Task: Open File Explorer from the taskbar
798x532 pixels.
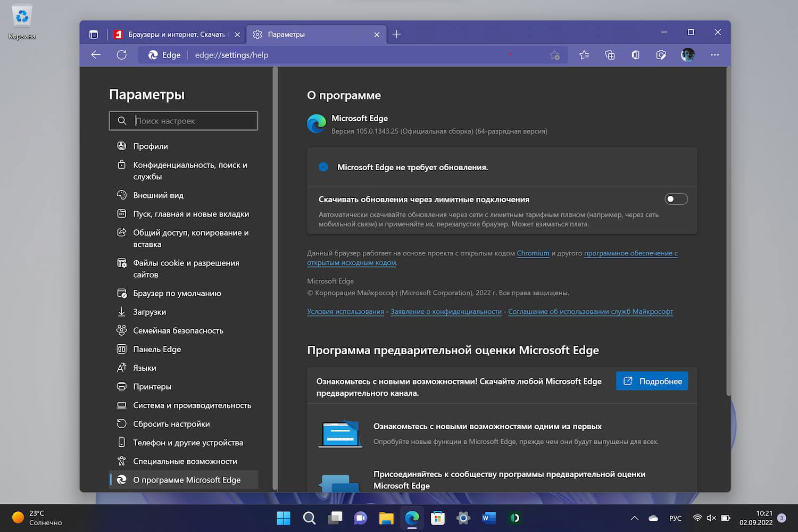Action: tap(386, 518)
